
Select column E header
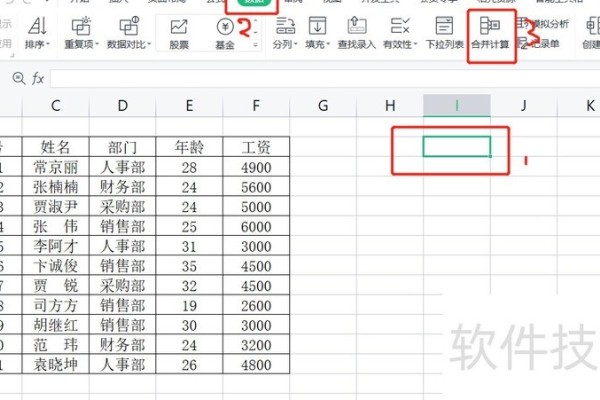coord(189,106)
